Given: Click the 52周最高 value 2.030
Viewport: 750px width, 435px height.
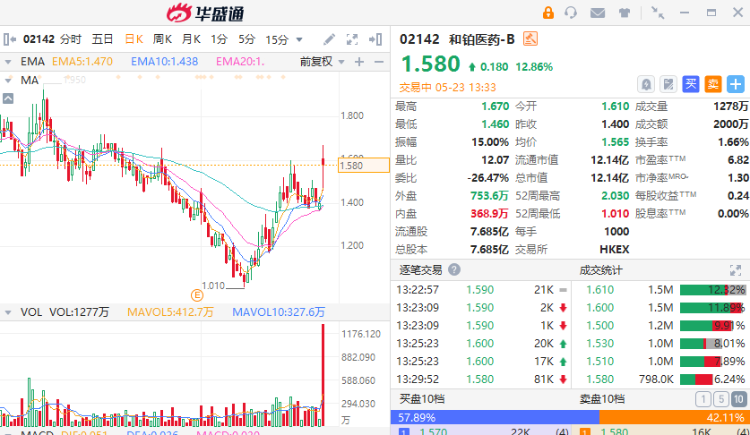Looking at the screenshot, I should pyautogui.click(x=615, y=196).
